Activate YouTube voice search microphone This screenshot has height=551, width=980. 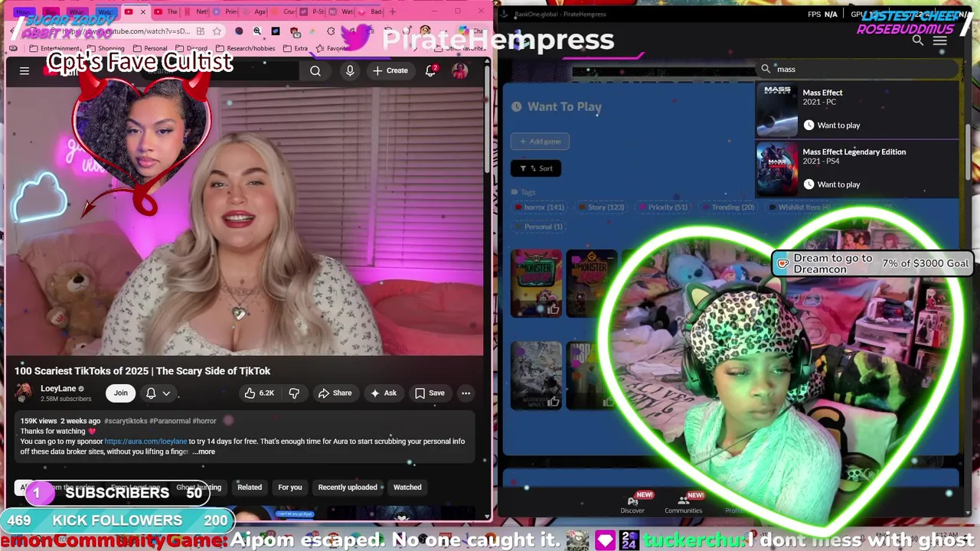pos(350,70)
